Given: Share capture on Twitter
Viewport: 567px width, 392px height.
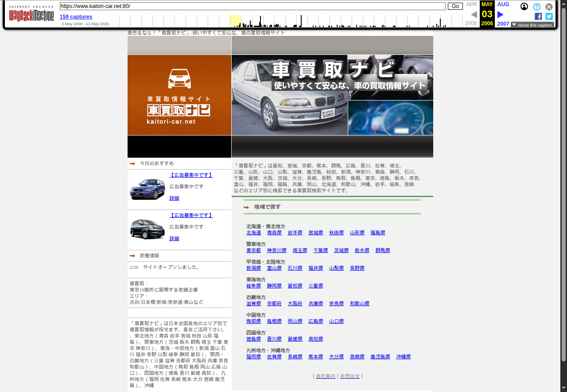Looking at the screenshot, I should pyautogui.click(x=549, y=16).
